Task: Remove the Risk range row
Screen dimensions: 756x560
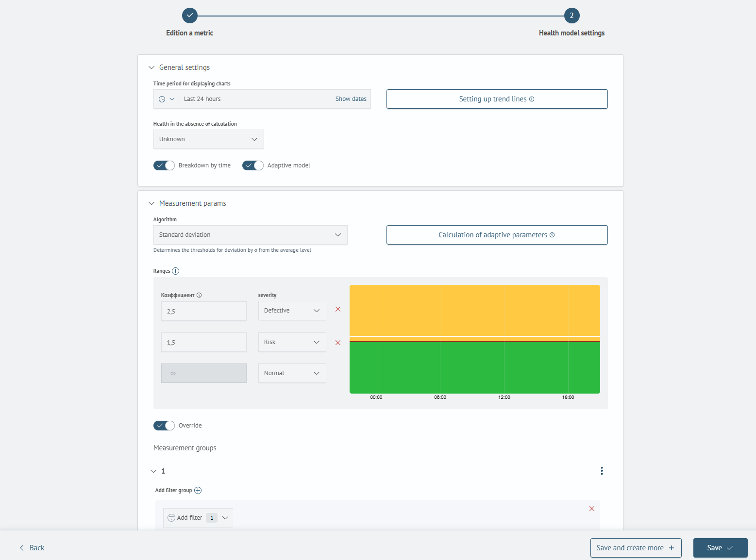Action: (338, 343)
